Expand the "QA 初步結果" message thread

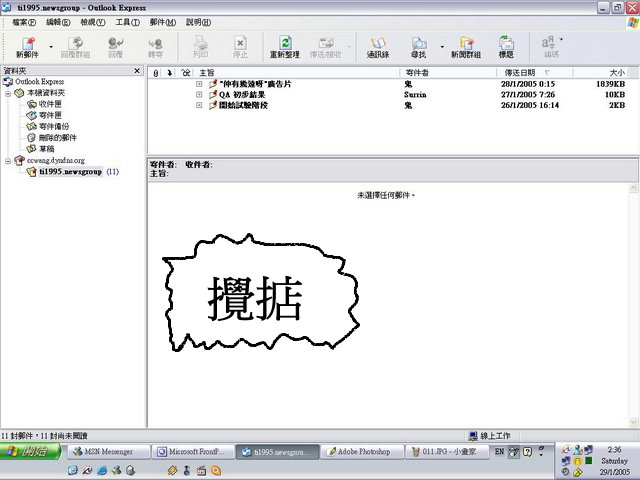(x=199, y=94)
